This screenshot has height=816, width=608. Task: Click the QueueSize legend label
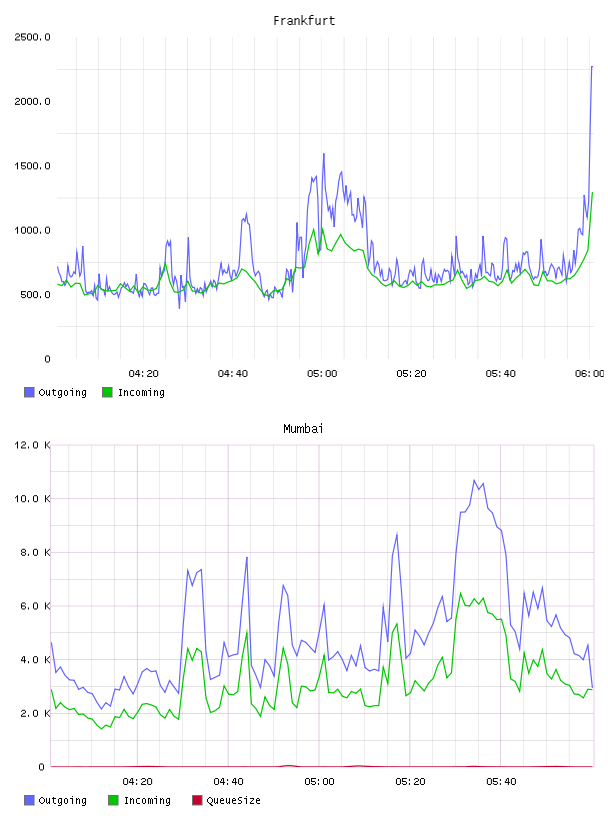click(233, 801)
